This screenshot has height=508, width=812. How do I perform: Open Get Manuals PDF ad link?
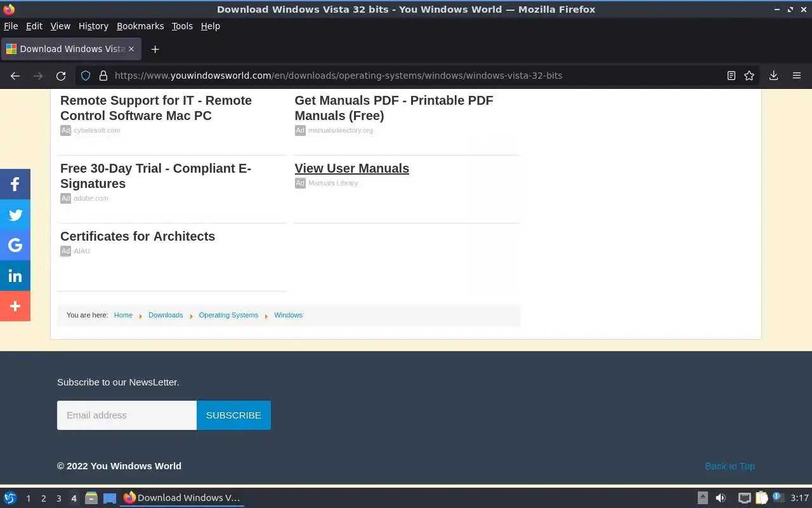click(393, 108)
